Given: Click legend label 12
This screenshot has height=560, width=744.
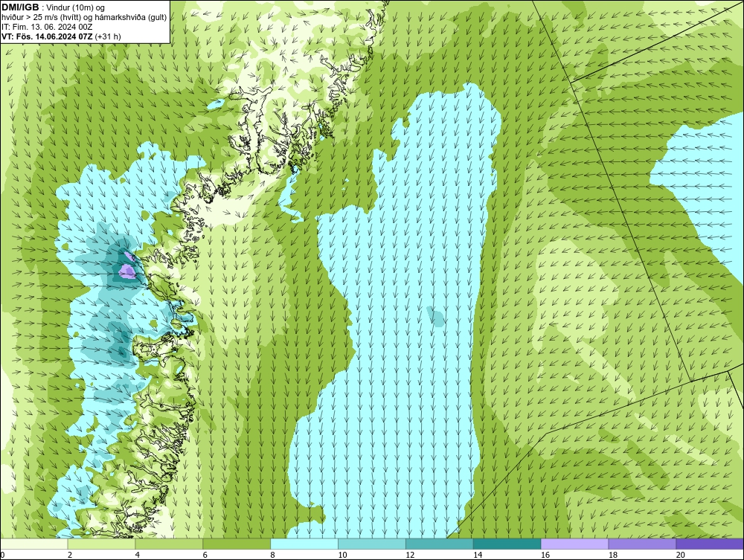Looking at the screenshot, I should [x=410, y=555].
